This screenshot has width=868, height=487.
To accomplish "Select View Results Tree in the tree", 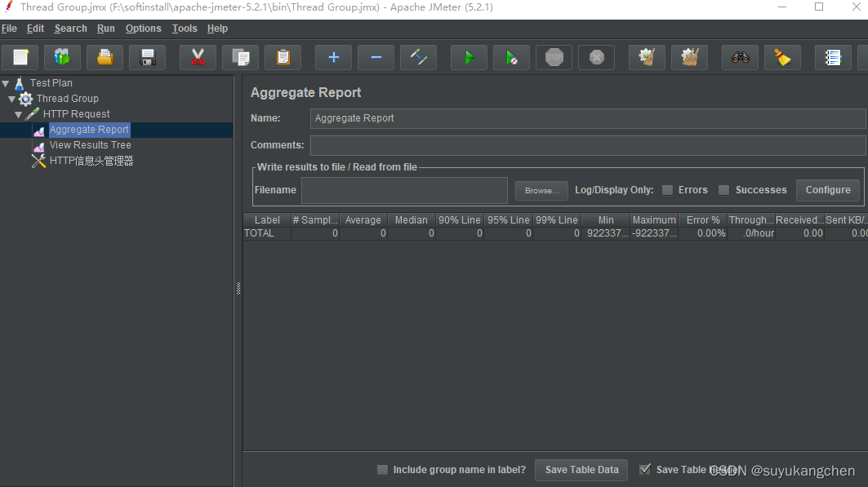I will click(91, 145).
